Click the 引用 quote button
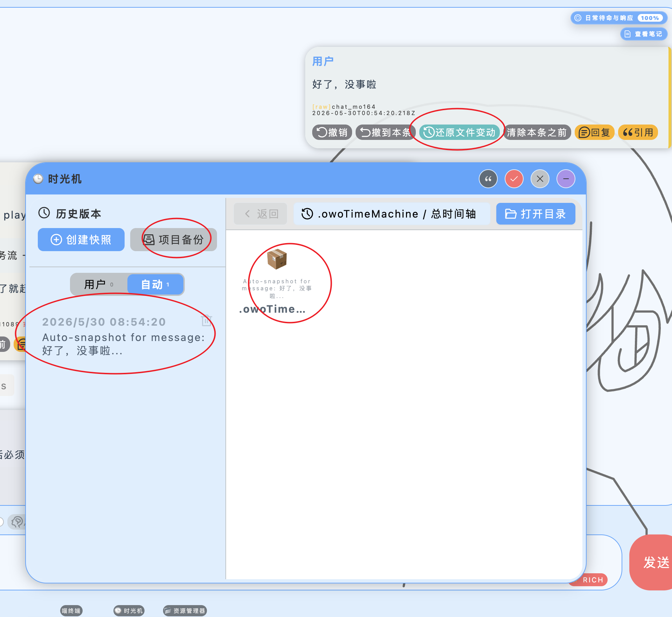 638,132
